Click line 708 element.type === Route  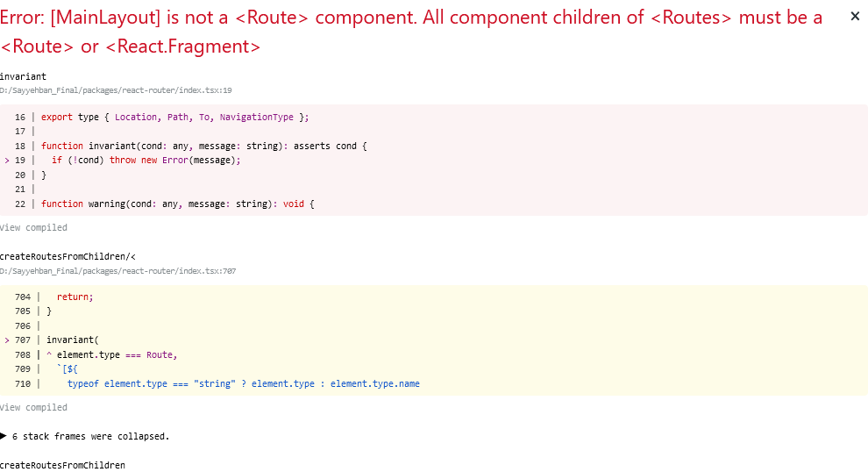click(x=115, y=354)
